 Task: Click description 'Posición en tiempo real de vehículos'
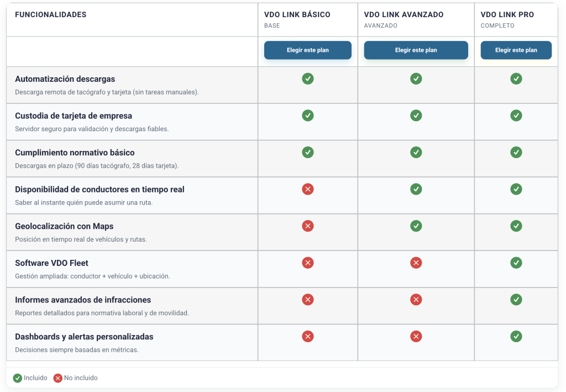coord(81,239)
